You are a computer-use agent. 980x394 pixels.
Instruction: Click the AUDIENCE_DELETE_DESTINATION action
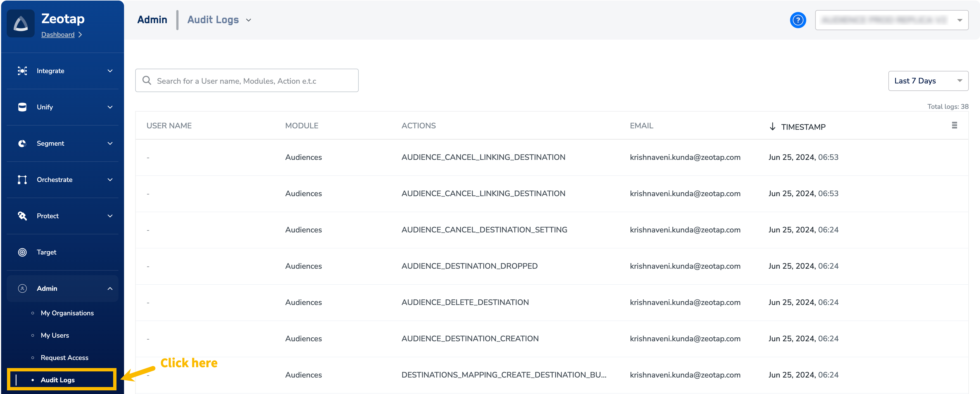465,302
